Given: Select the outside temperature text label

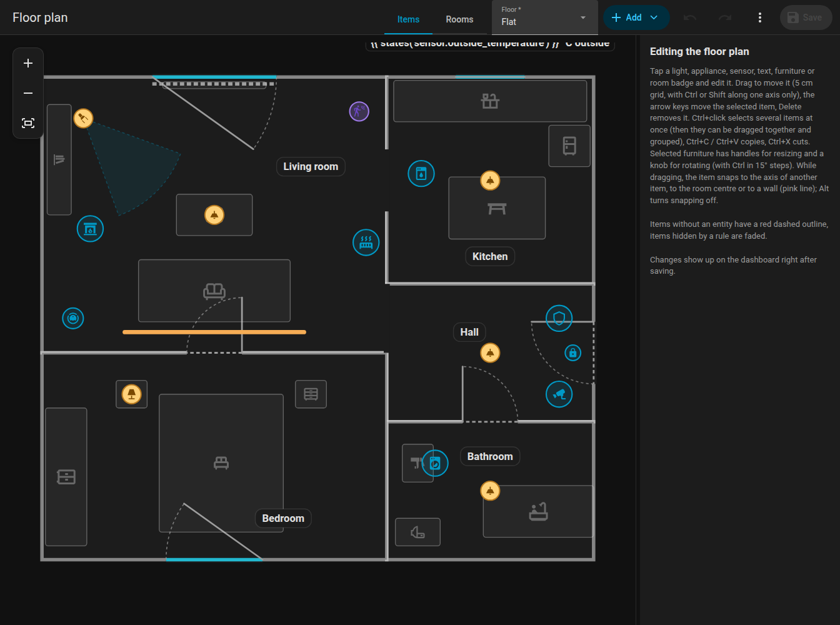Looking at the screenshot, I should (490, 44).
